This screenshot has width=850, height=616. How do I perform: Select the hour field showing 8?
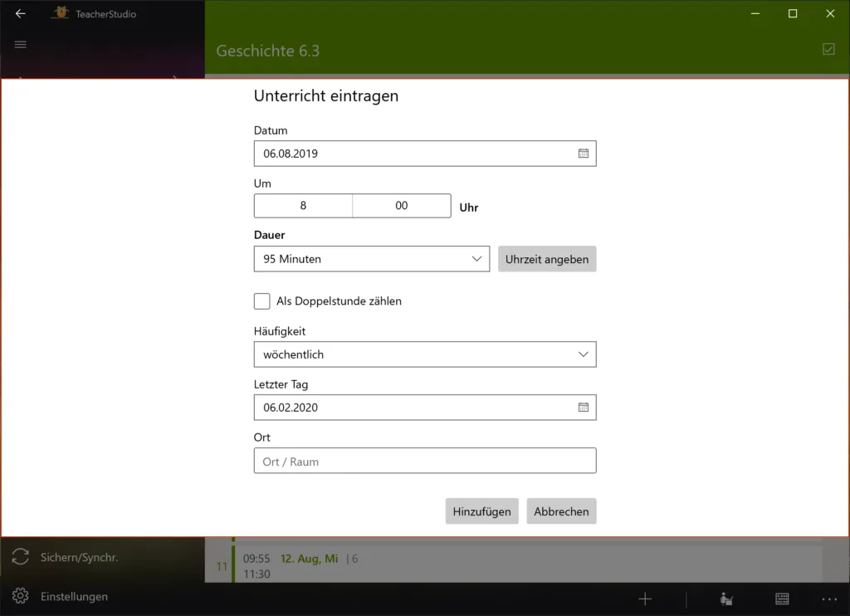(303, 206)
